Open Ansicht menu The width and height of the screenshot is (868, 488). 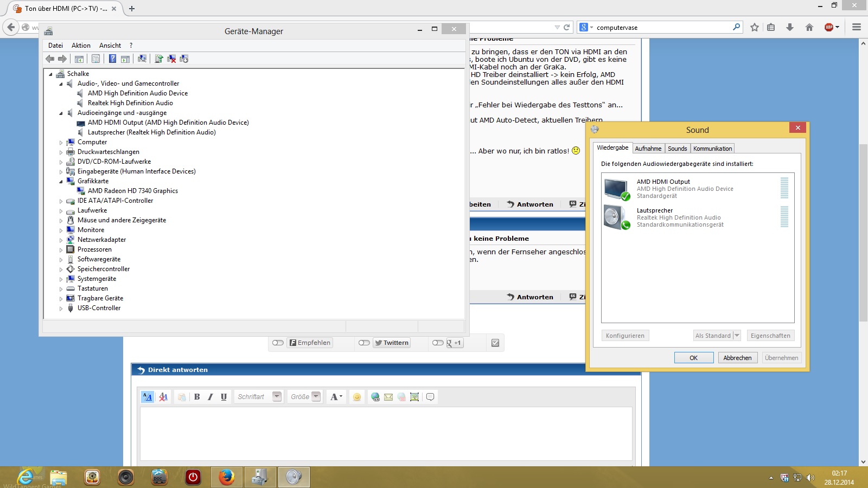coord(110,46)
